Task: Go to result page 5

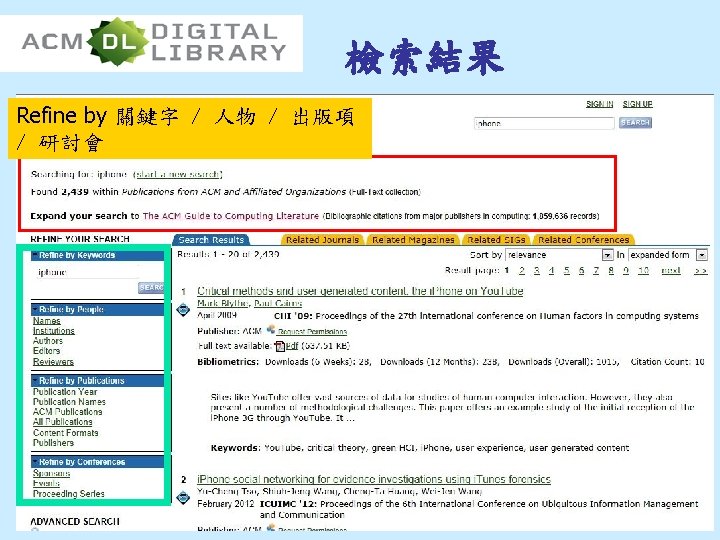Action: coord(567,270)
